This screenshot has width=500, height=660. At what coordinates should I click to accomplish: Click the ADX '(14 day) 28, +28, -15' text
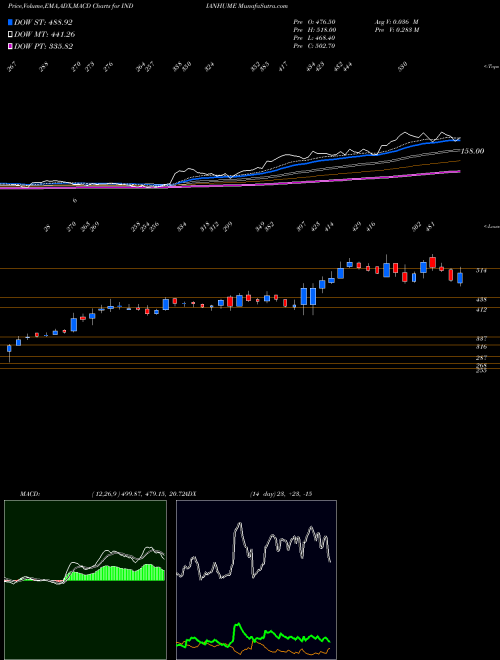tap(280, 494)
